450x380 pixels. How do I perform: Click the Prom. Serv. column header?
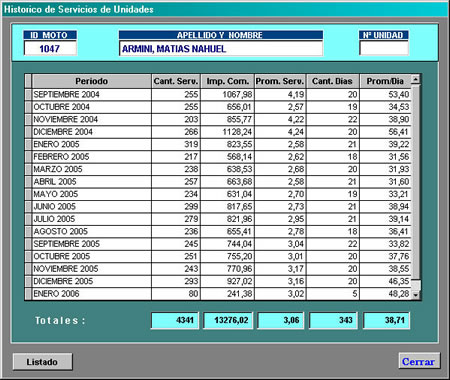(x=280, y=81)
